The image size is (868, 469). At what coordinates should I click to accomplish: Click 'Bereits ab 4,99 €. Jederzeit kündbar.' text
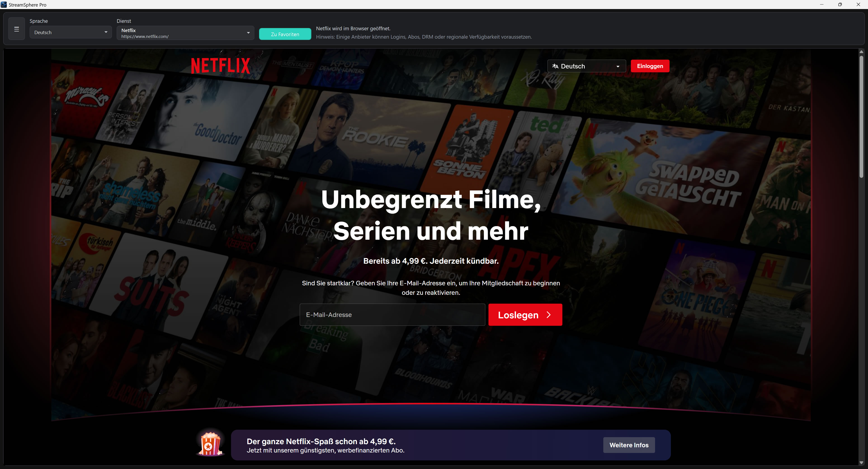pyautogui.click(x=431, y=261)
